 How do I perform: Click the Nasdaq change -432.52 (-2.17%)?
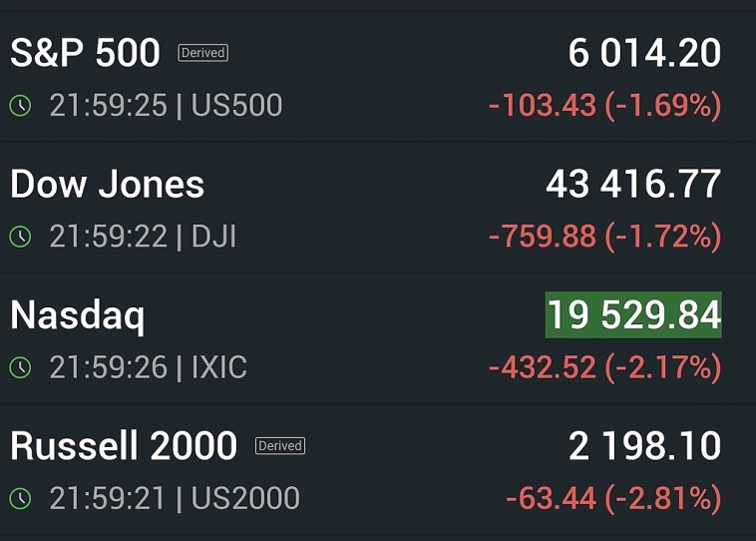(x=604, y=367)
